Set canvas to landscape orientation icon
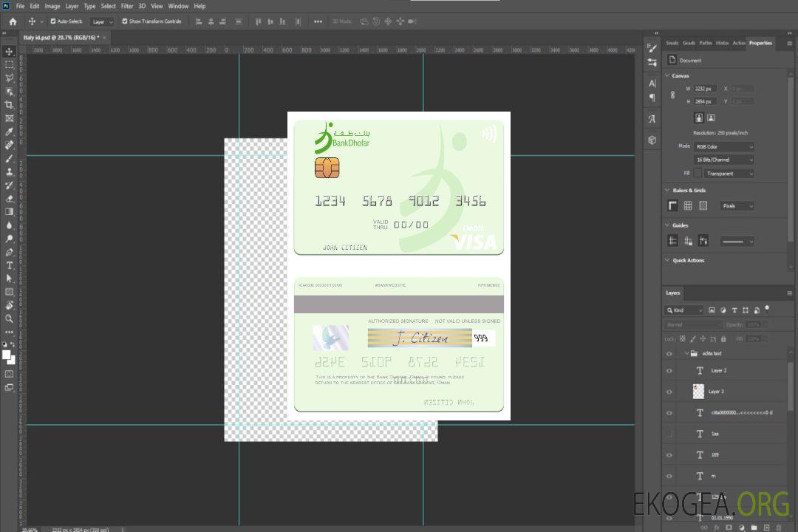 click(711, 117)
